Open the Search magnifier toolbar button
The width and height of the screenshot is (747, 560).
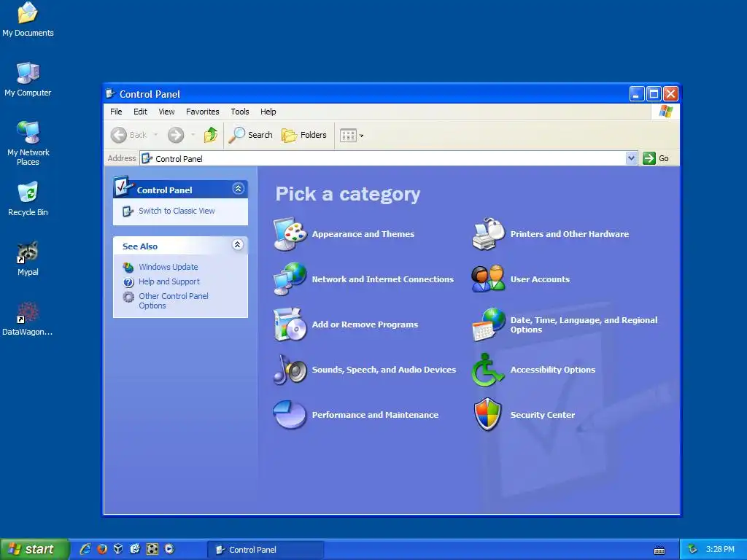[250, 135]
